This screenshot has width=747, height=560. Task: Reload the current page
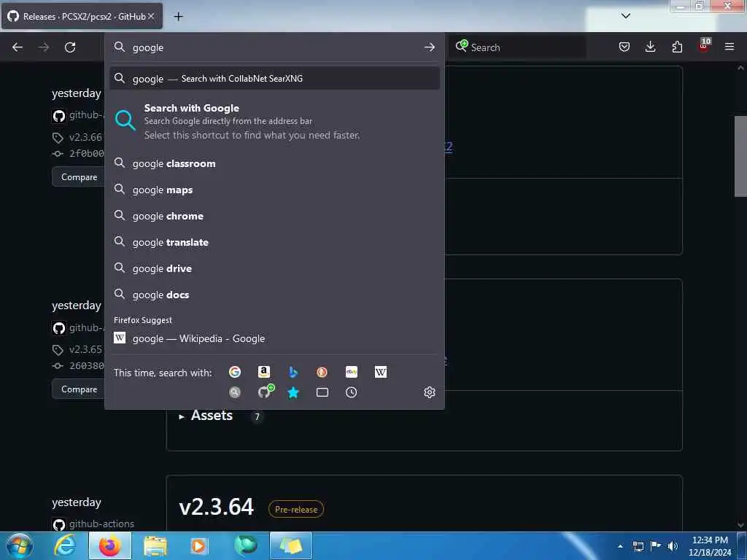pos(70,47)
